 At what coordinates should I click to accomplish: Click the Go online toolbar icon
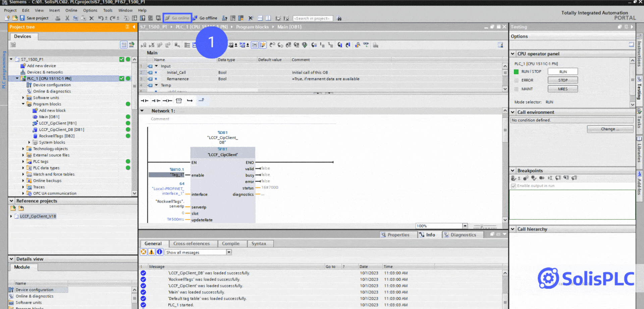tap(177, 18)
